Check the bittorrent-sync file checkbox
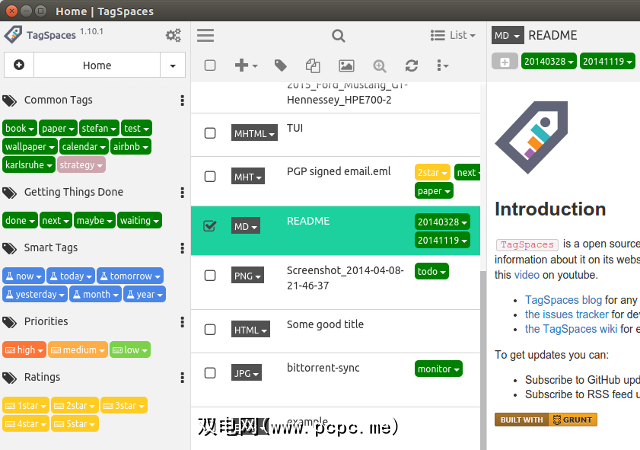The width and height of the screenshot is (640, 450). [x=210, y=373]
